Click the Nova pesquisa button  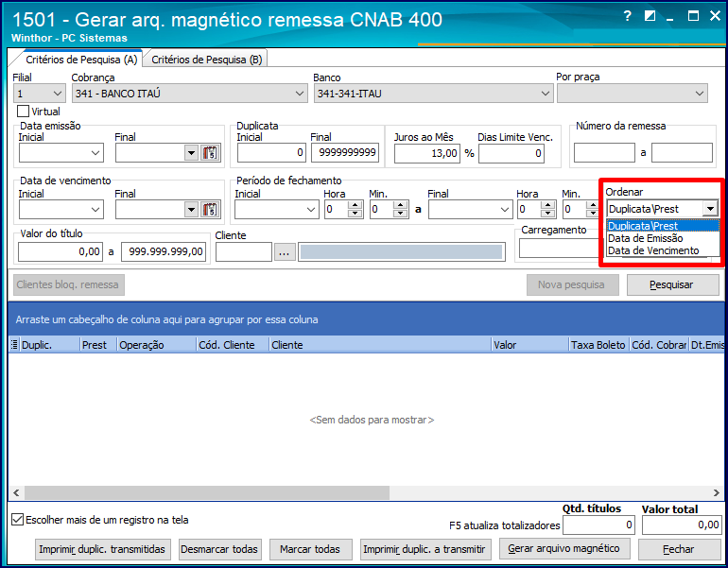(572, 284)
